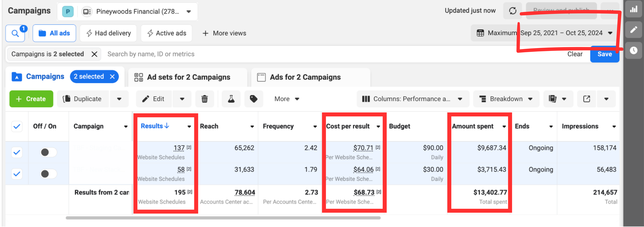644x227 pixels.
Task: Click the export share icon button
Action: (x=586, y=99)
